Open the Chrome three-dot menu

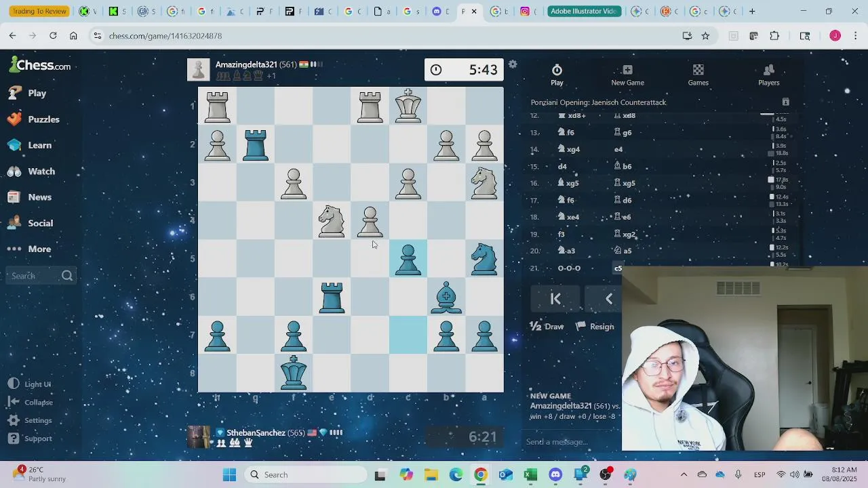[856, 35]
